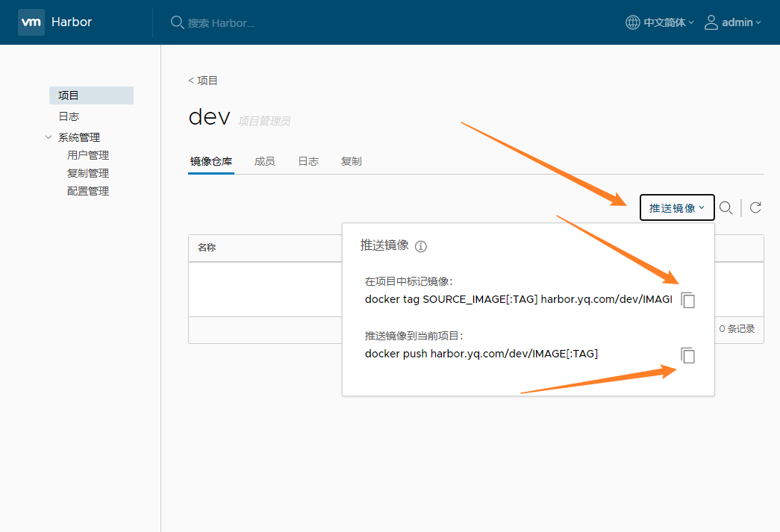Refresh the repository list

tap(755, 207)
